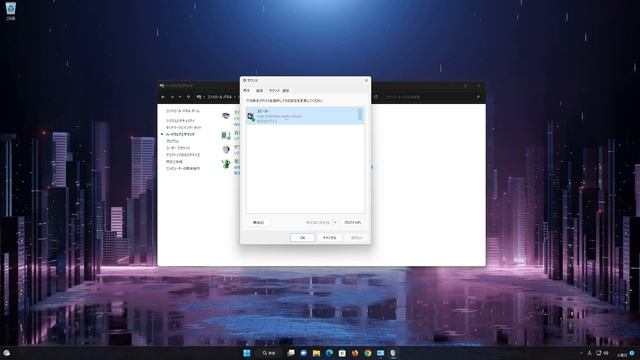
Task: Click the device list scrollbar
Action: pyautogui.click(x=360, y=115)
